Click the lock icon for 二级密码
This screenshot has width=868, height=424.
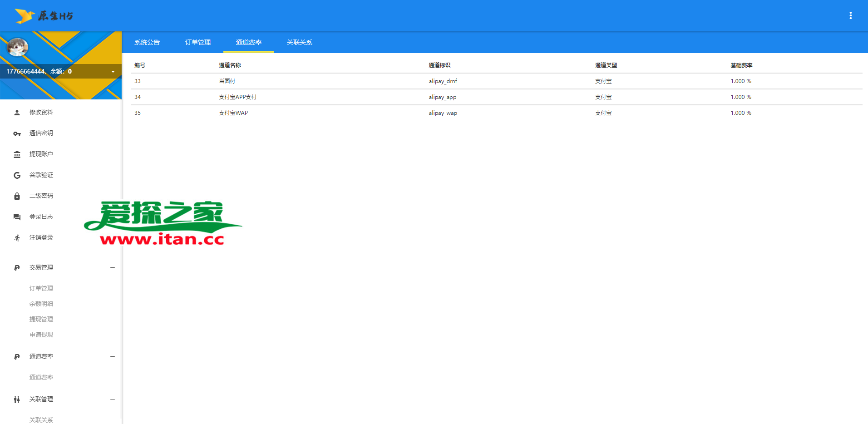17,196
